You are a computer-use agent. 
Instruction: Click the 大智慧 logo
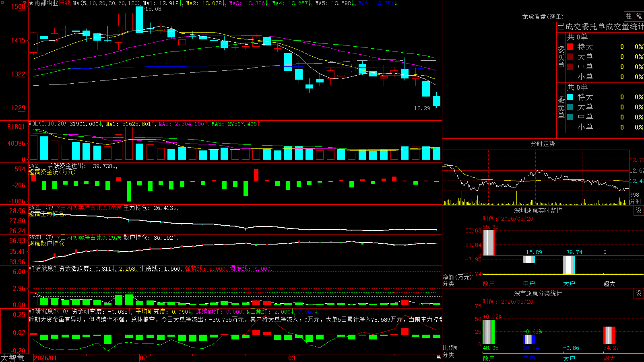pyautogui.click(x=12, y=358)
